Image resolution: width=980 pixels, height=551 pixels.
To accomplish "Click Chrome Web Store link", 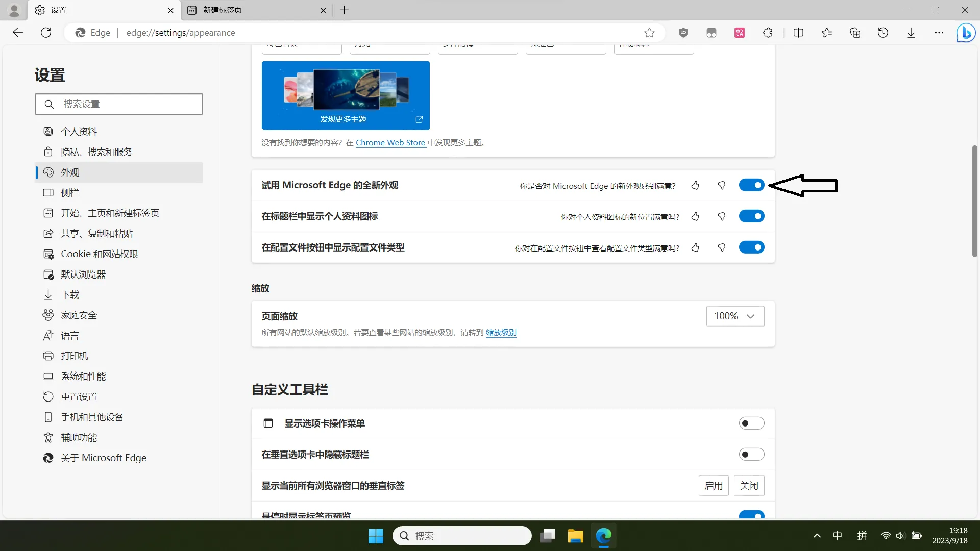I will tap(390, 143).
